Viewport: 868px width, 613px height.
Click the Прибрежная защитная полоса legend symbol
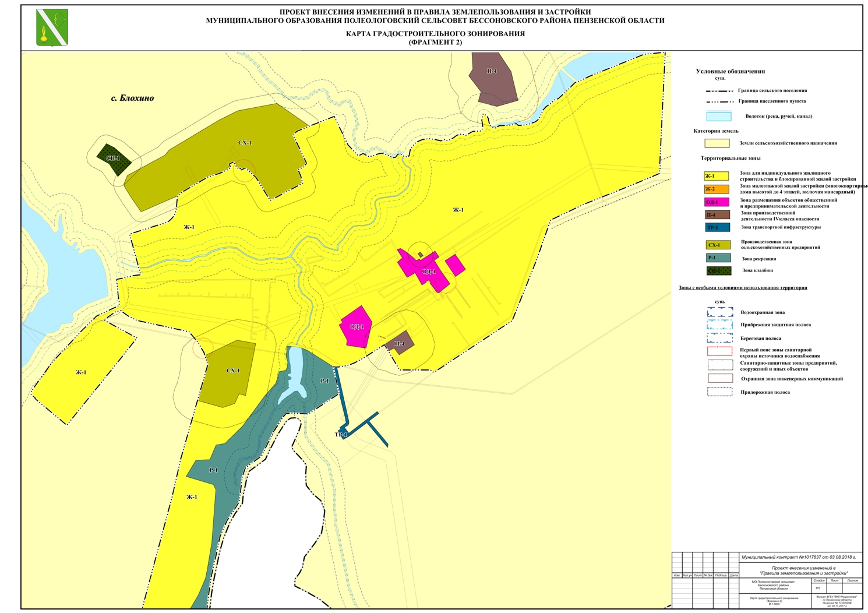click(x=720, y=325)
